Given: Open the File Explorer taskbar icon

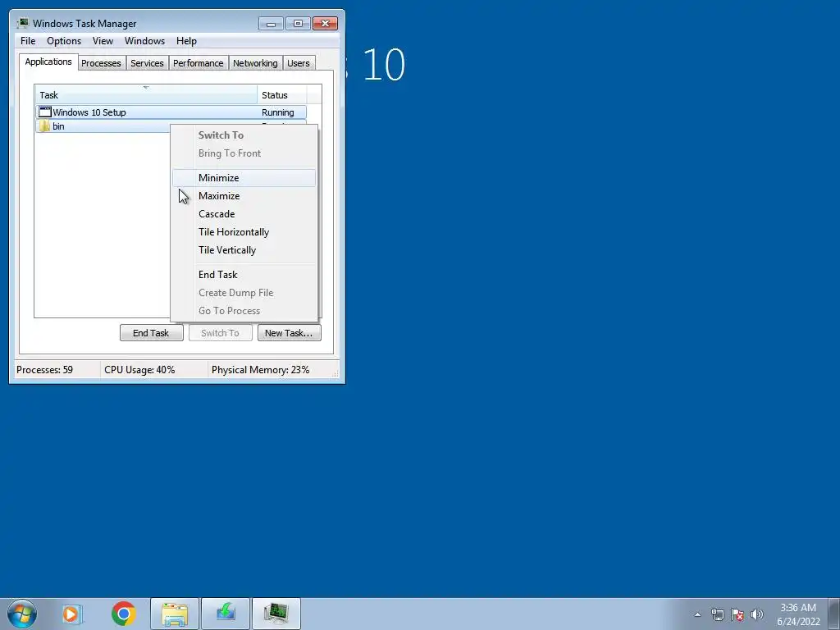Looking at the screenshot, I should coord(175,614).
